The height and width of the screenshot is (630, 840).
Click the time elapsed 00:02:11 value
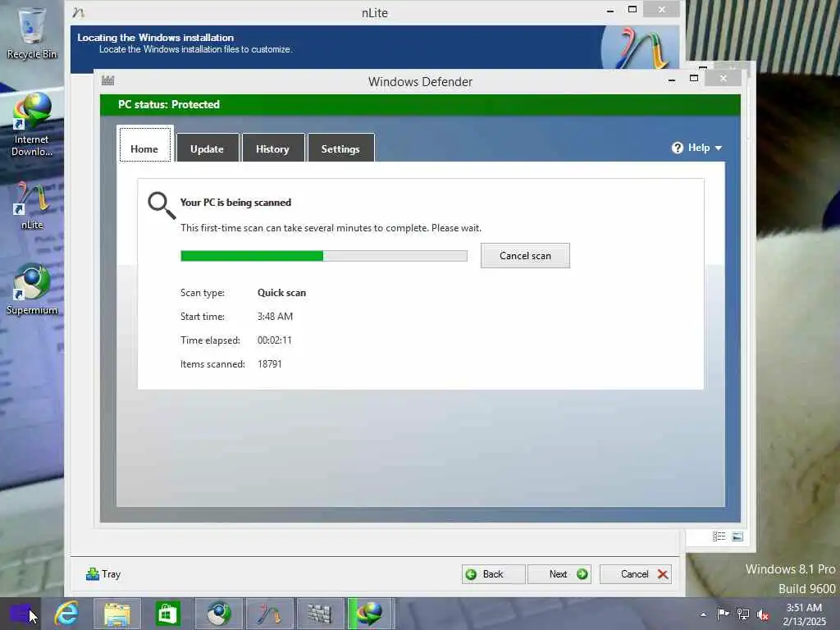274,340
